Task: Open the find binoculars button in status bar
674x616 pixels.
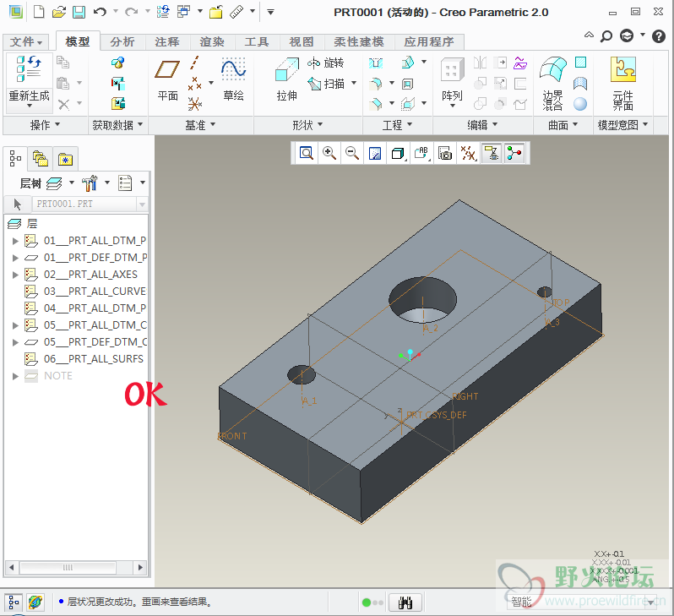Action: [405, 602]
